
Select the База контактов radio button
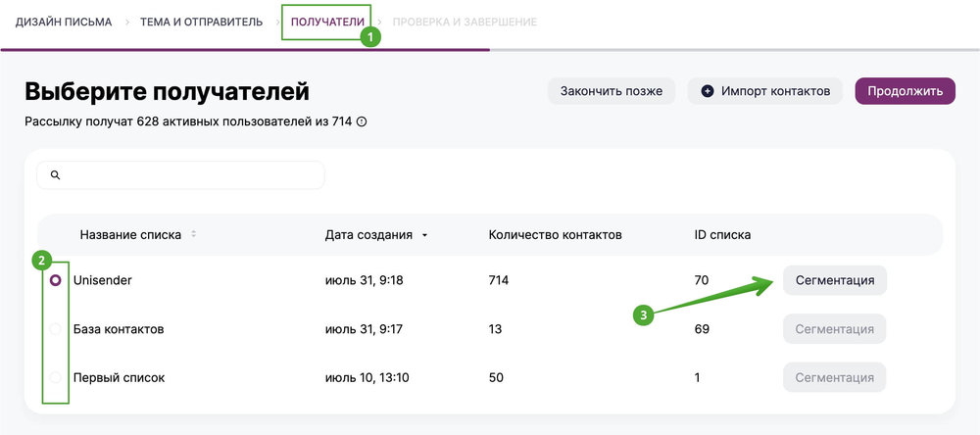click(56, 329)
